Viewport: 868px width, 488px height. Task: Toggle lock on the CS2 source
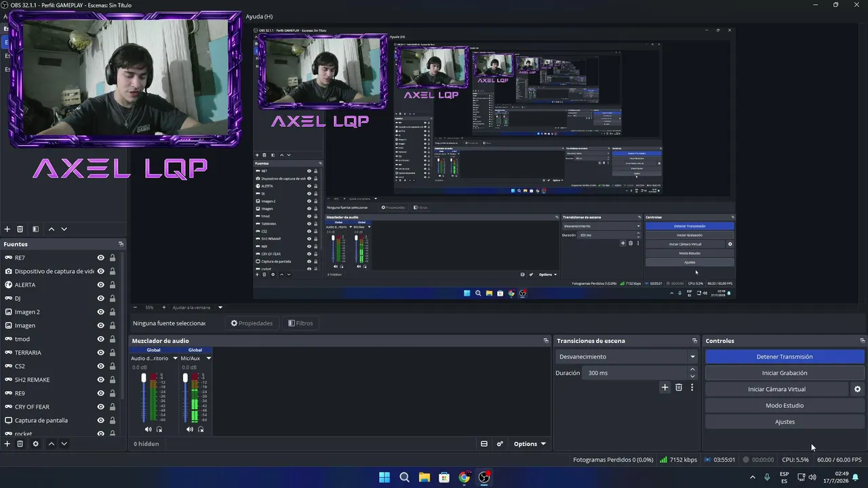coord(112,366)
